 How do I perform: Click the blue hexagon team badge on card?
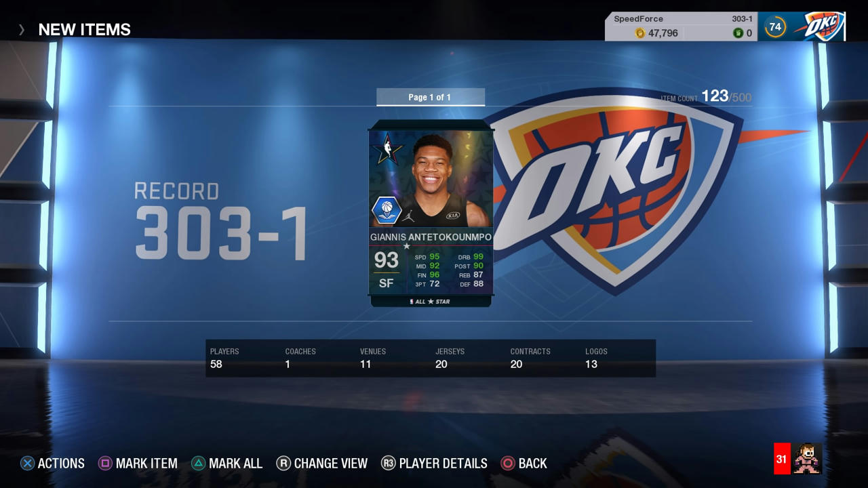click(387, 210)
